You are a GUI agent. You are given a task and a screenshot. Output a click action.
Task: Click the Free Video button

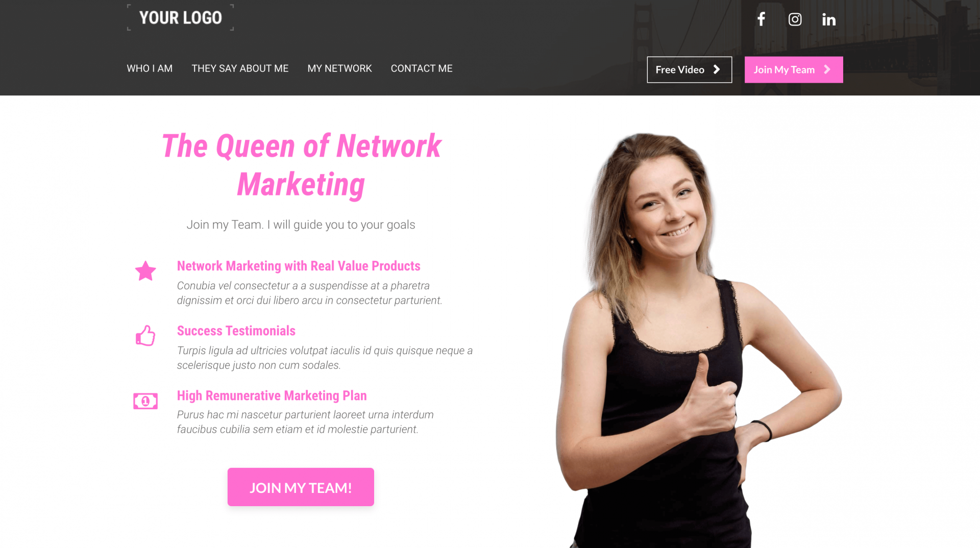tap(689, 69)
